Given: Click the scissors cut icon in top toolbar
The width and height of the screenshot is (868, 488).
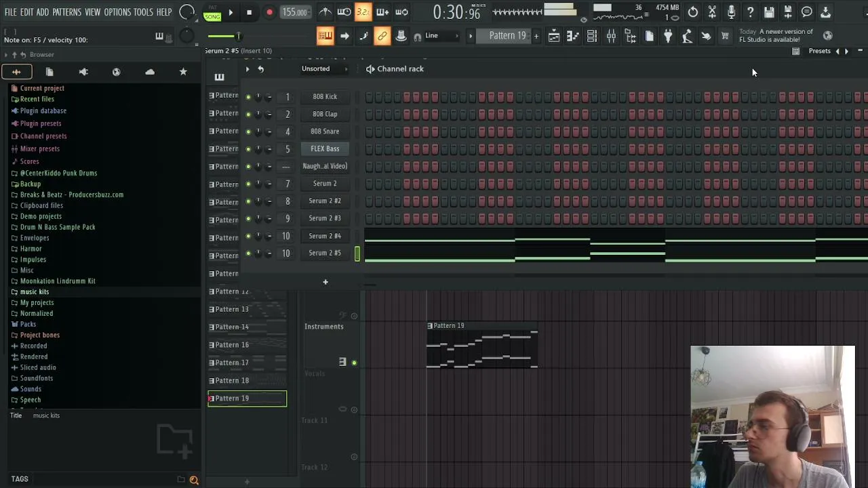Looking at the screenshot, I should (712, 12).
